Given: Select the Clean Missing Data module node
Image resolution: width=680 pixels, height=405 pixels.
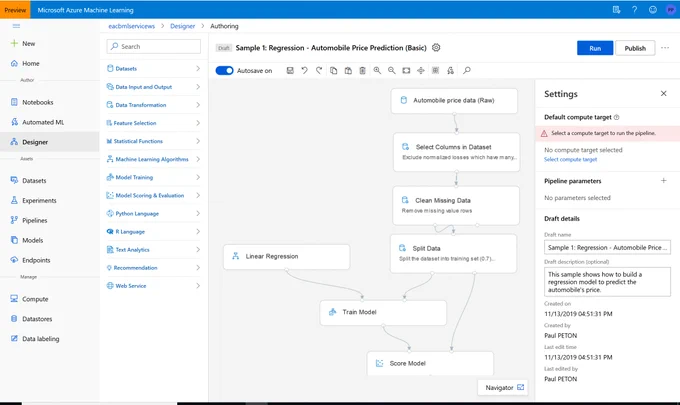Looking at the screenshot, I should [x=456, y=206].
